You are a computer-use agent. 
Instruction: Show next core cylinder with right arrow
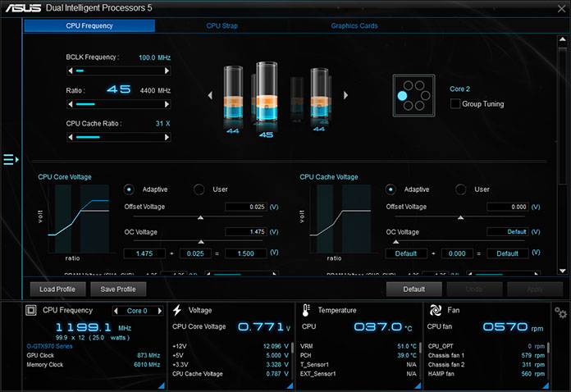point(345,95)
